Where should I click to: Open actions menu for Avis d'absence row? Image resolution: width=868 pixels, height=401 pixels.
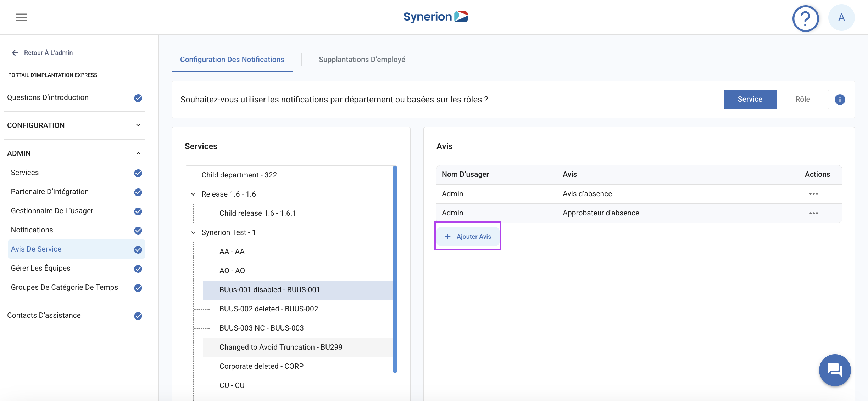point(813,194)
